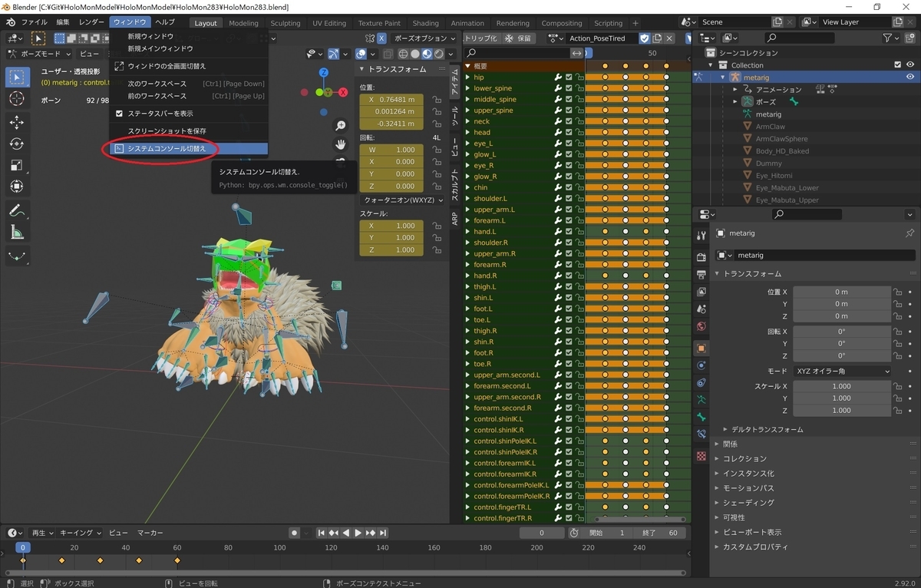Toggle X mirror button beside pose options
This screenshot has height=588, width=921.
(x=381, y=38)
